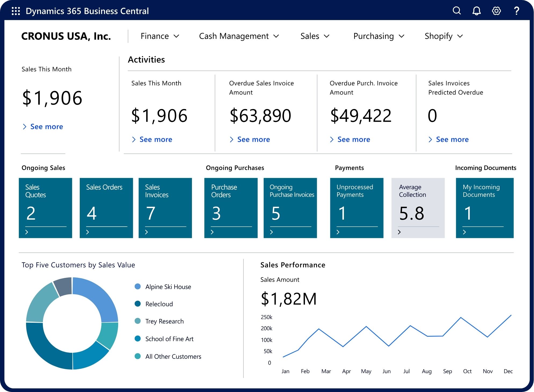Open the Shopify menu
This screenshot has height=392, width=534.
tap(444, 36)
